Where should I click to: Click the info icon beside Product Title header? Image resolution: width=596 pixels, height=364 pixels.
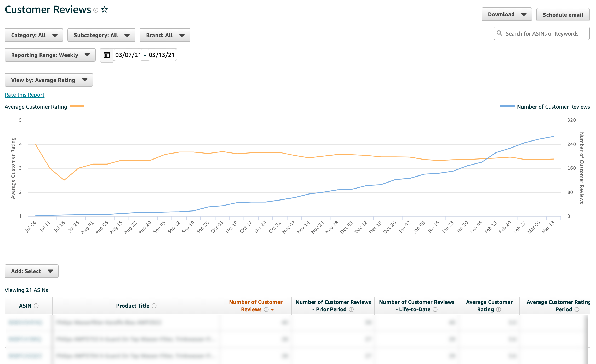click(x=154, y=306)
